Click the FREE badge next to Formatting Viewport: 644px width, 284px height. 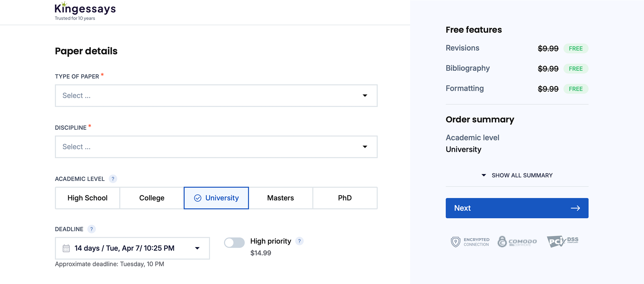(576, 89)
